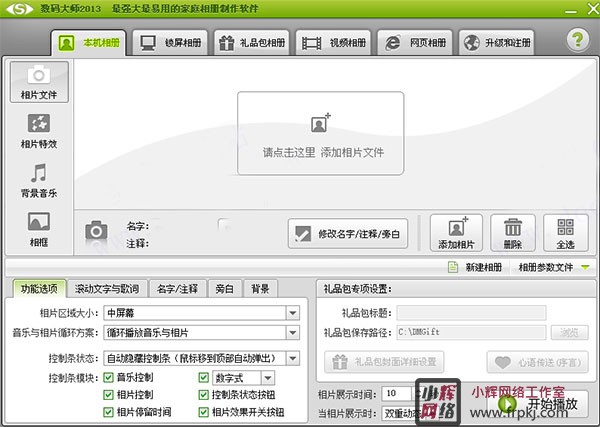Switch to 视频相册 tab

[333, 42]
